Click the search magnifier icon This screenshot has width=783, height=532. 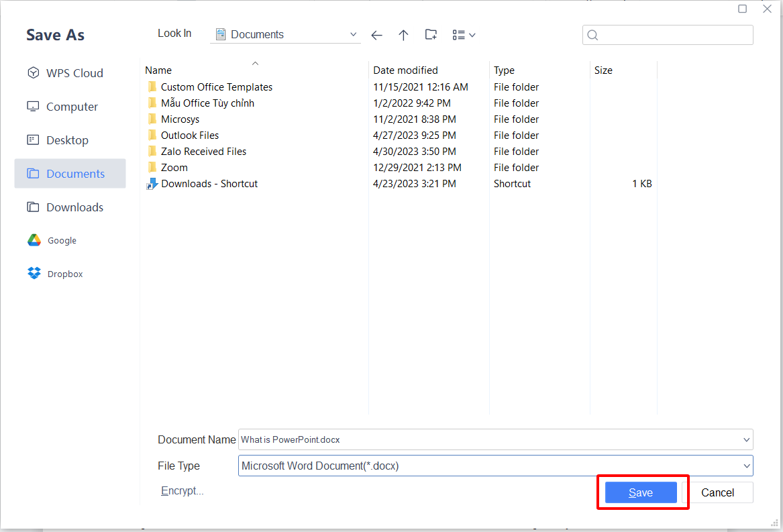click(592, 34)
